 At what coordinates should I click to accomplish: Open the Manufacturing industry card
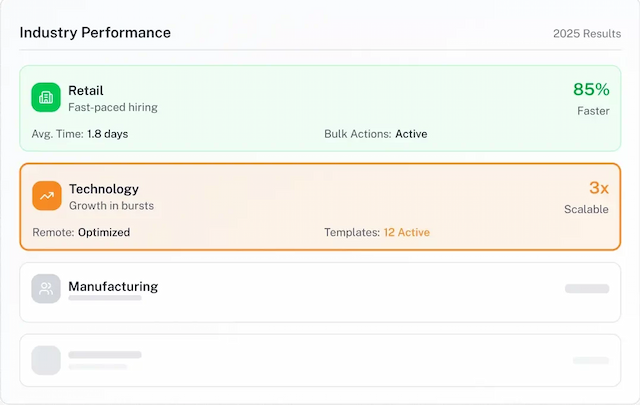coord(320,292)
